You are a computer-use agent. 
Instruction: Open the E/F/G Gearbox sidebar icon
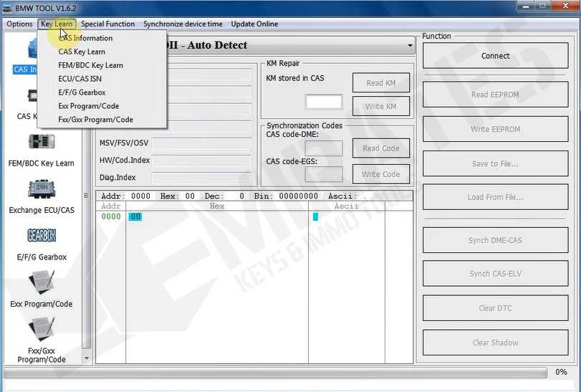point(42,235)
